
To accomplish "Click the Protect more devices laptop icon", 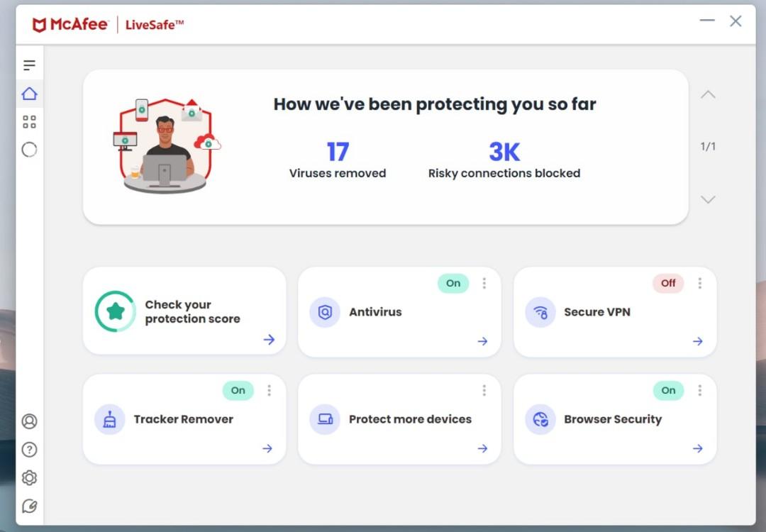I will pyautogui.click(x=325, y=419).
